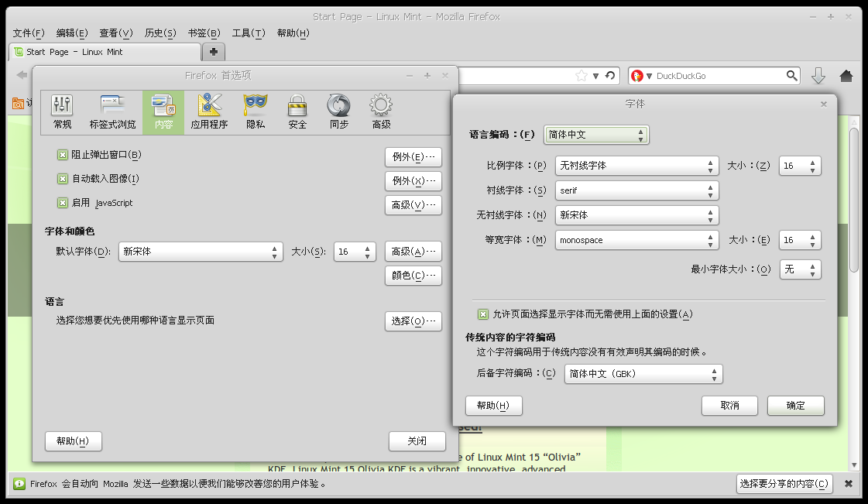Toggle 允许页面选择显示字体 checkbox

point(483,314)
